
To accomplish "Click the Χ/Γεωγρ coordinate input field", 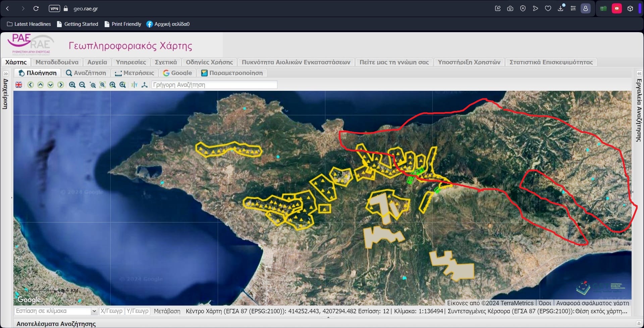I will point(112,311).
